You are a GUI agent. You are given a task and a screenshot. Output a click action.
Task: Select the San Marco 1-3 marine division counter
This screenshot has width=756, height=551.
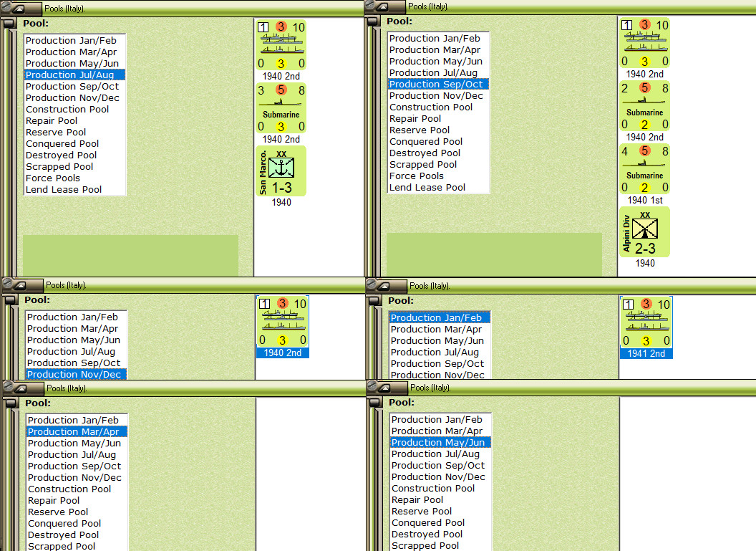[281, 171]
